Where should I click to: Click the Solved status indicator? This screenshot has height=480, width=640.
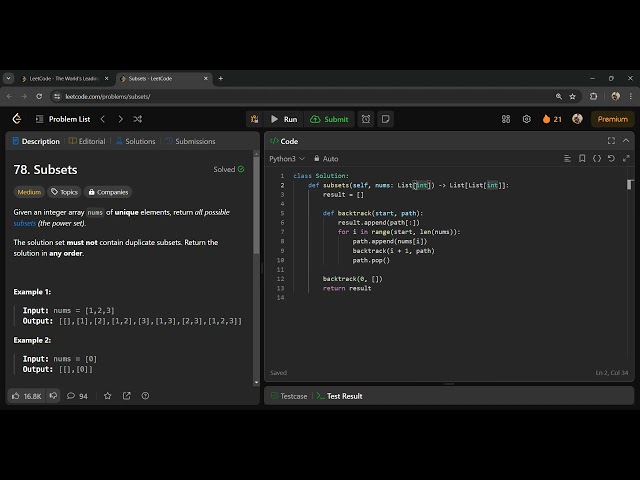pos(229,169)
